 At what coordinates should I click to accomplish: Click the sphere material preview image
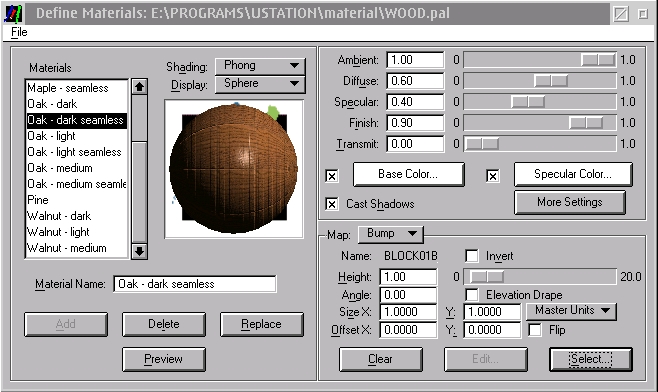234,169
